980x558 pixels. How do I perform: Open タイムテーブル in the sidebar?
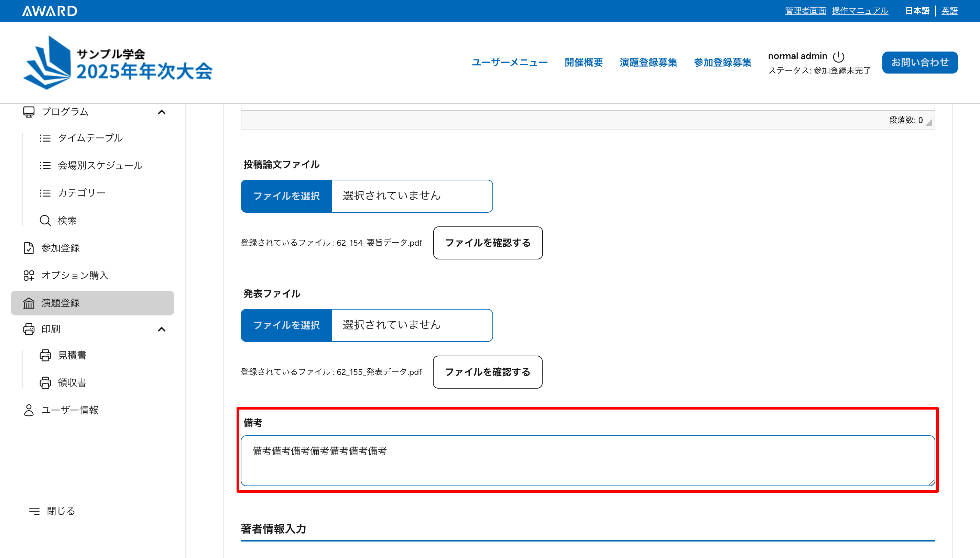click(x=90, y=138)
